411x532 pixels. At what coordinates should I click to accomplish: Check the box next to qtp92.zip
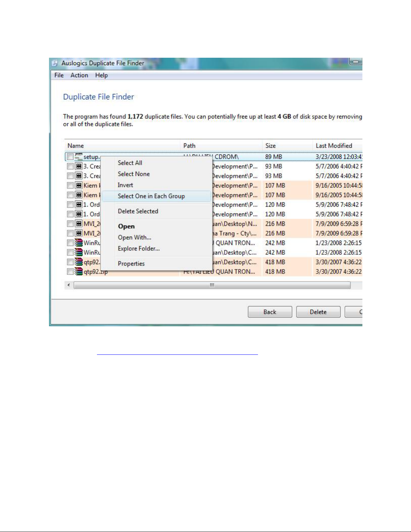coord(70,272)
